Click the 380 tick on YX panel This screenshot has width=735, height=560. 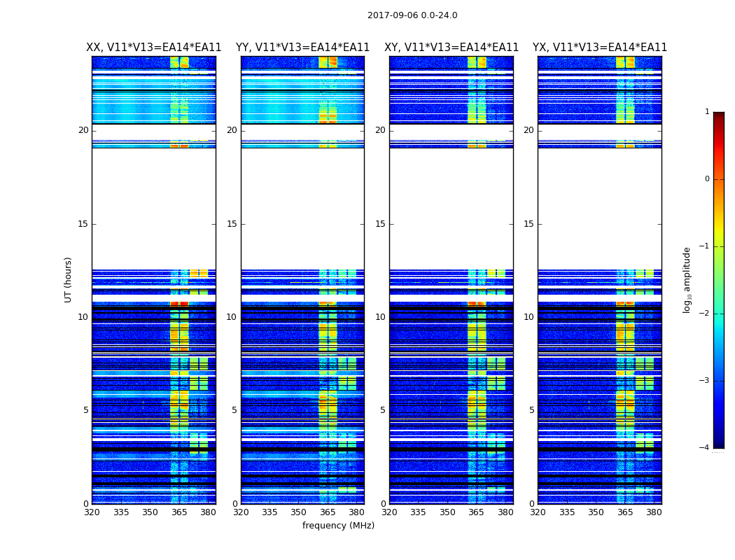tap(654, 512)
